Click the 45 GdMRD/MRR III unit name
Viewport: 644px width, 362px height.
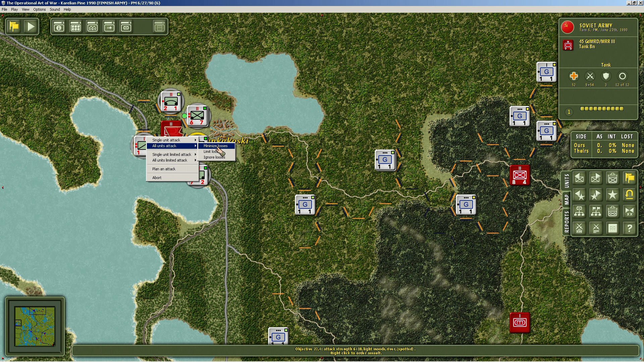597,42
